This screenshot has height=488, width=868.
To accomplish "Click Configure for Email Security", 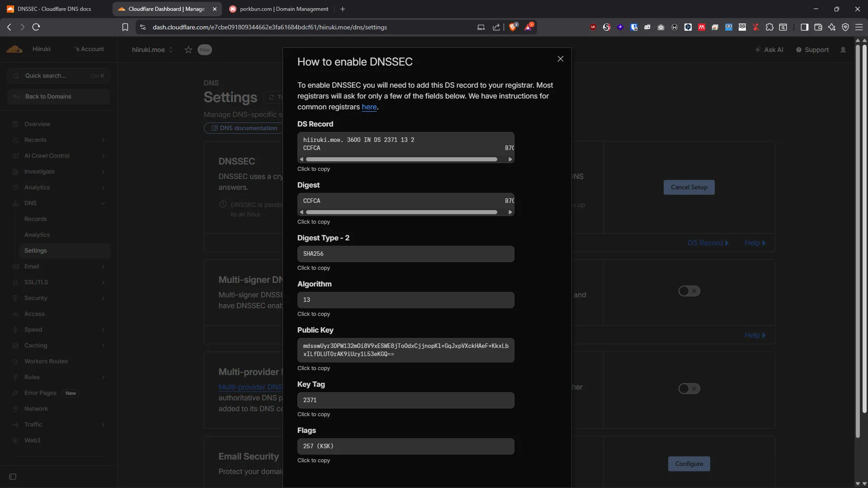I will (689, 464).
